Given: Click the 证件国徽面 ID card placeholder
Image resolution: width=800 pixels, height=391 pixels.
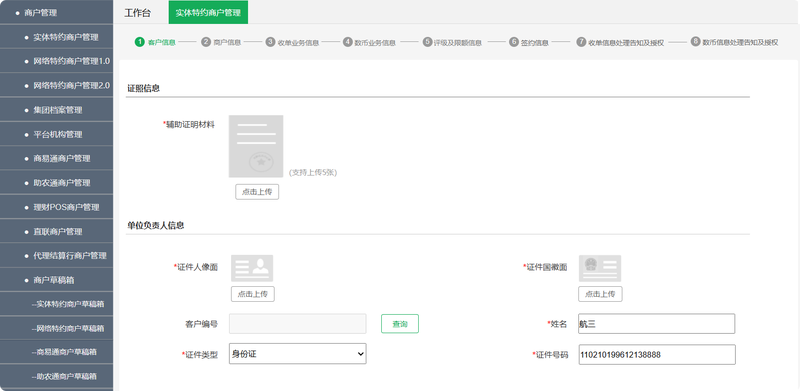Looking at the screenshot, I should 600,268.
